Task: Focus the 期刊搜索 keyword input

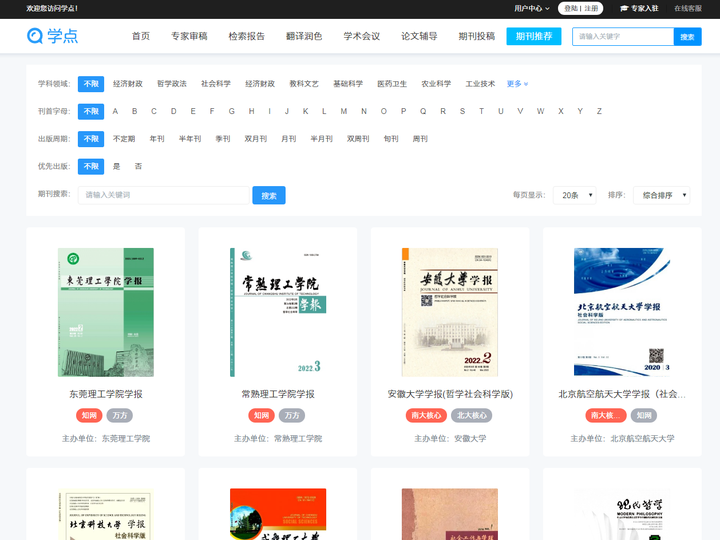Action: click(x=163, y=195)
